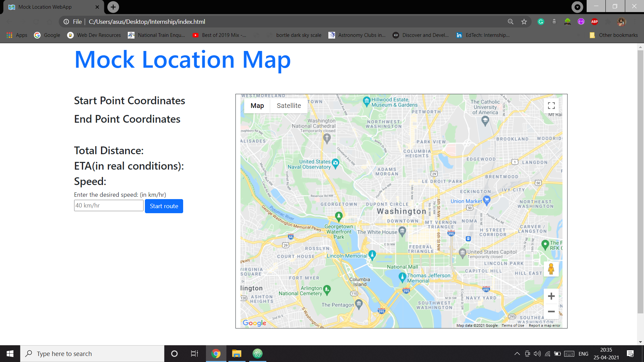Open the Grammarly extension
Screen dimensions: 644x362
pyautogui.click(x=541, y=21)
